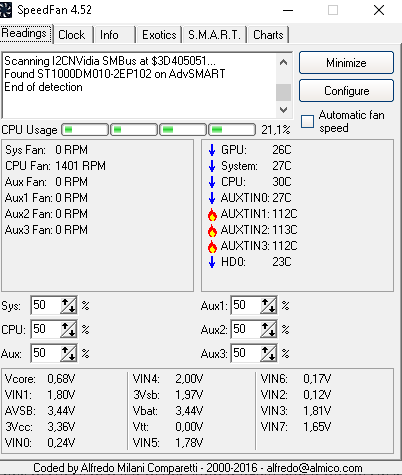The width and height of the screenshot is (402, 475).
Task: Click the 'VIN7: 1,65V' voltage reading
Action: coord(296,427)
